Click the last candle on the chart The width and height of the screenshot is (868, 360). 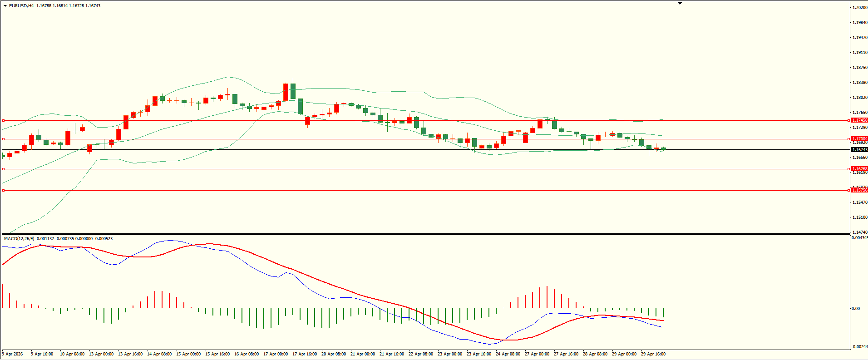pos(663,148)
